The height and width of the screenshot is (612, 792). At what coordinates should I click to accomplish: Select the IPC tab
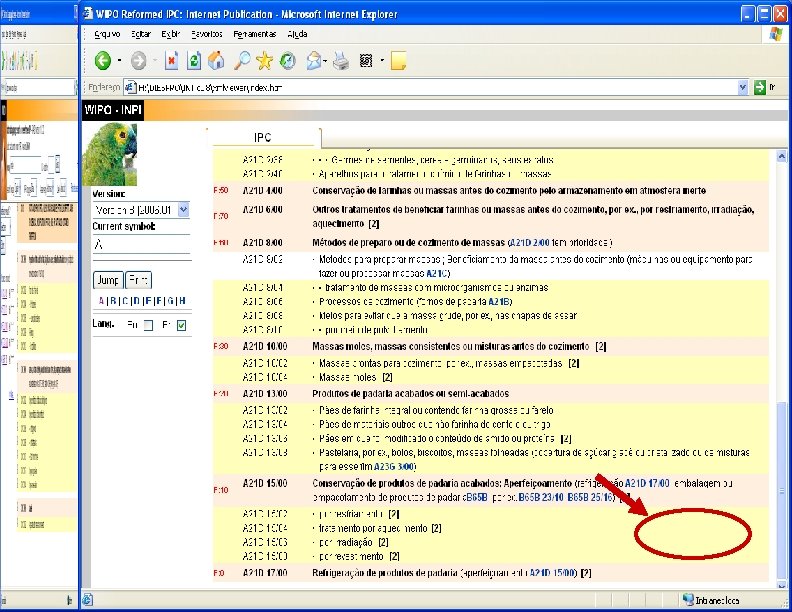click(263, 137)
